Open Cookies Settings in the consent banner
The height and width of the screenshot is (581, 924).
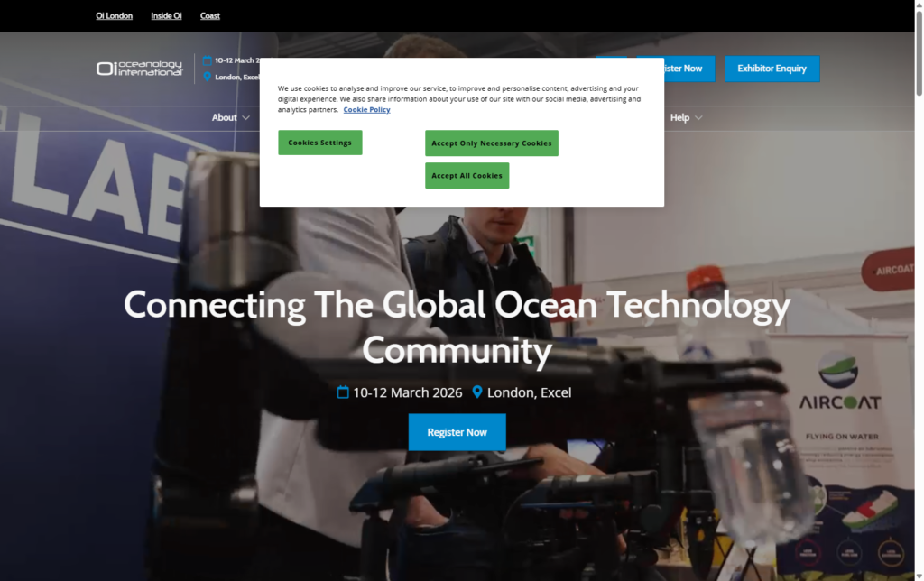[319, 143]
